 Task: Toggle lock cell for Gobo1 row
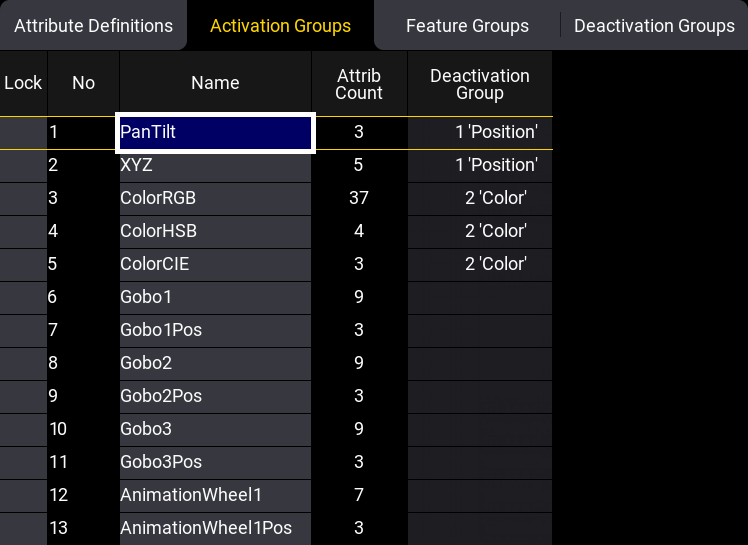coord(23,297)
